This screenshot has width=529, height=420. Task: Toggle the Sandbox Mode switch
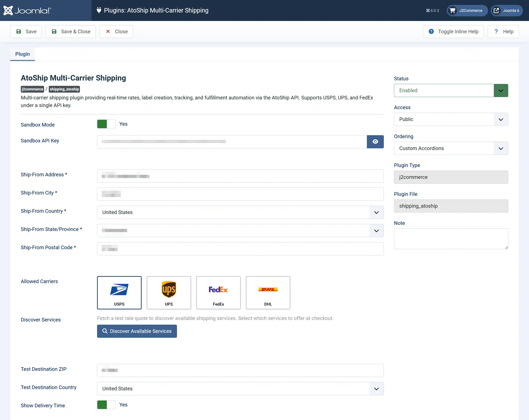click(106, 124)
